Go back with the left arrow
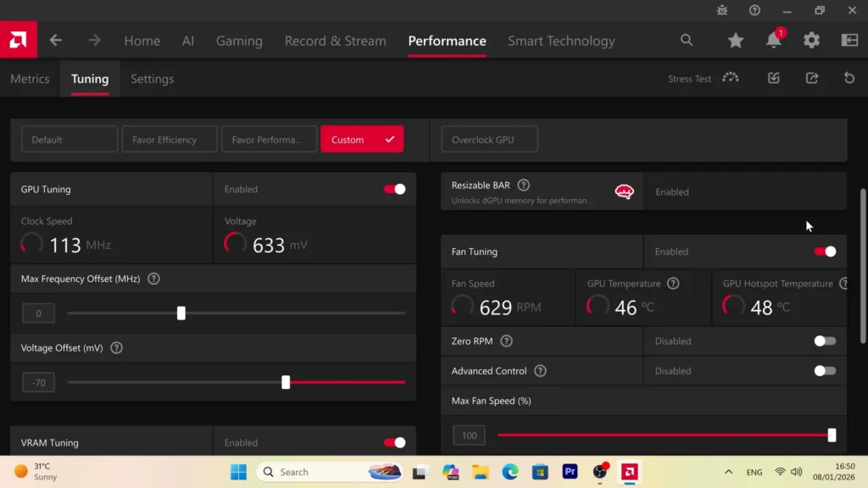The width and height of the screenshot is (868, 488). coord(55,41)
